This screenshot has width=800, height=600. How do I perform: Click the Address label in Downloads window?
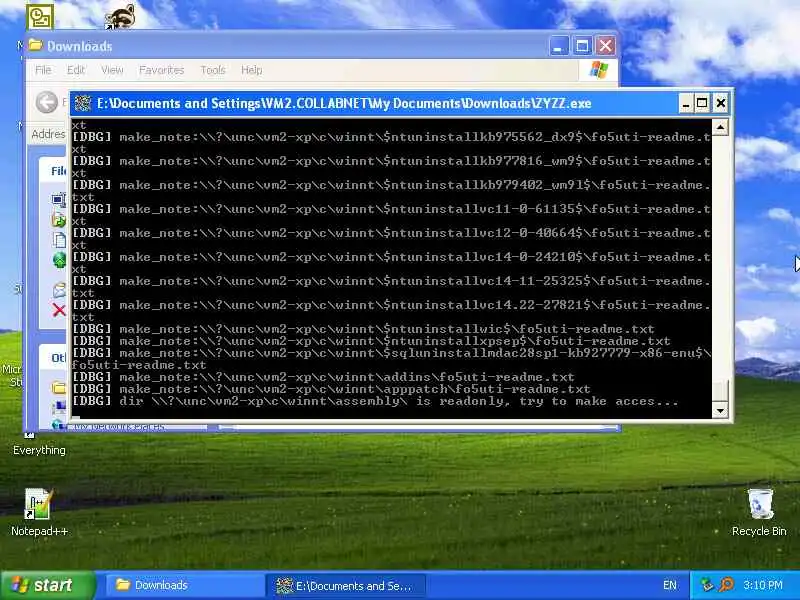coord(48,134)
